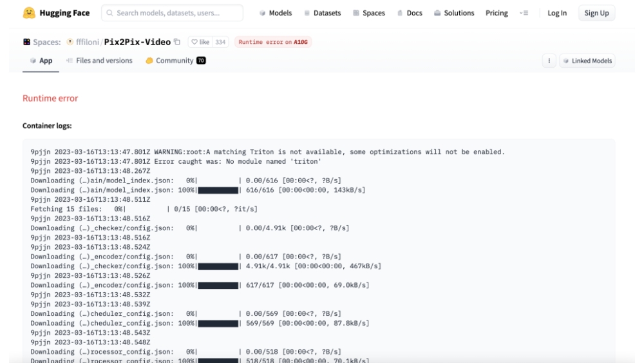Screen dimensions: 644x363
Task: Open Spaces from the top navigation
Action: pos(368,13)
